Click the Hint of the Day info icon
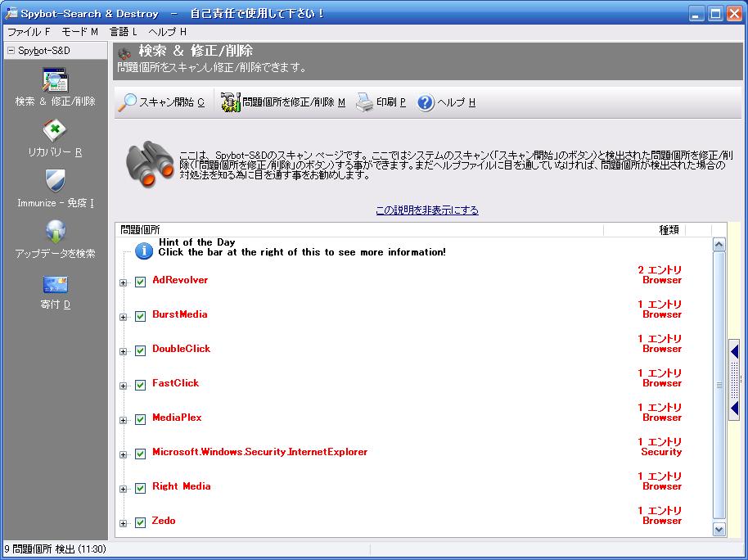Screen dimensions: 748x560 (144, 251)
